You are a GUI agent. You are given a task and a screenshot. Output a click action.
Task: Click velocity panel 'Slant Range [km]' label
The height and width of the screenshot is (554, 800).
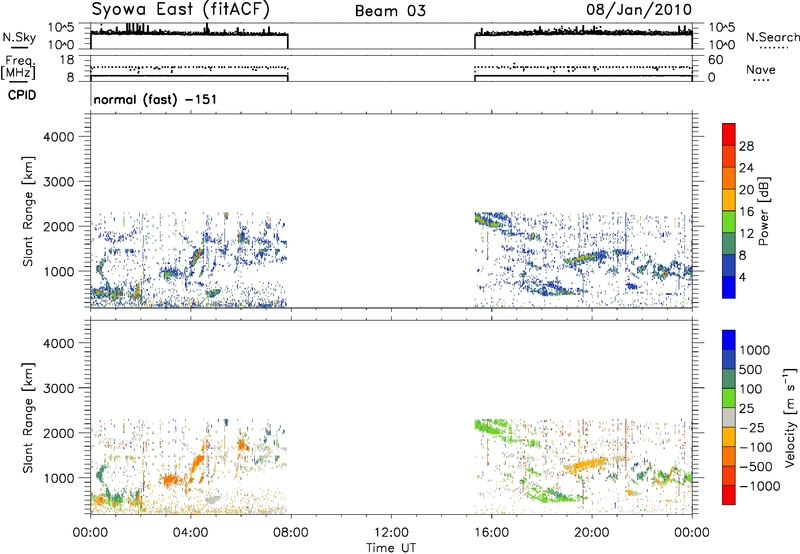28,418
